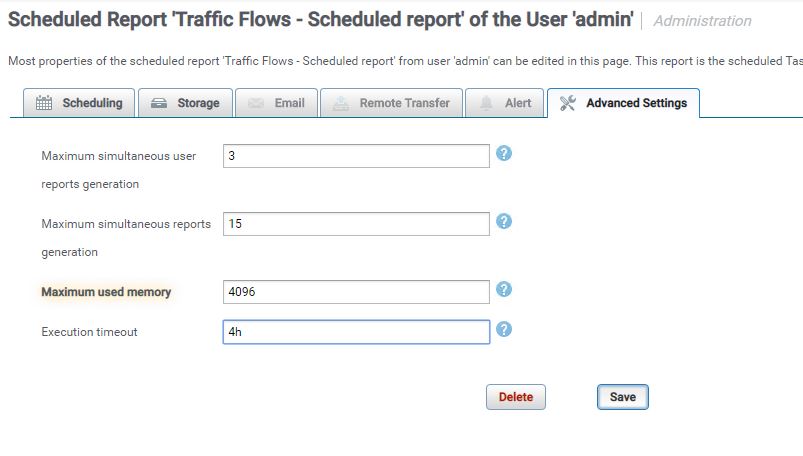Click the highlighted Maximum used memory label

coord(106,292)
